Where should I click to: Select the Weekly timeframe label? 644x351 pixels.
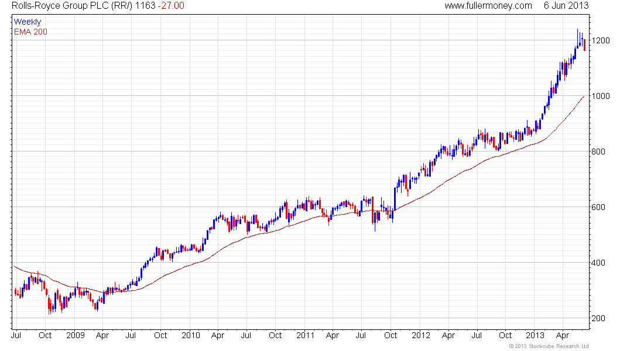(x=28, y=22)
